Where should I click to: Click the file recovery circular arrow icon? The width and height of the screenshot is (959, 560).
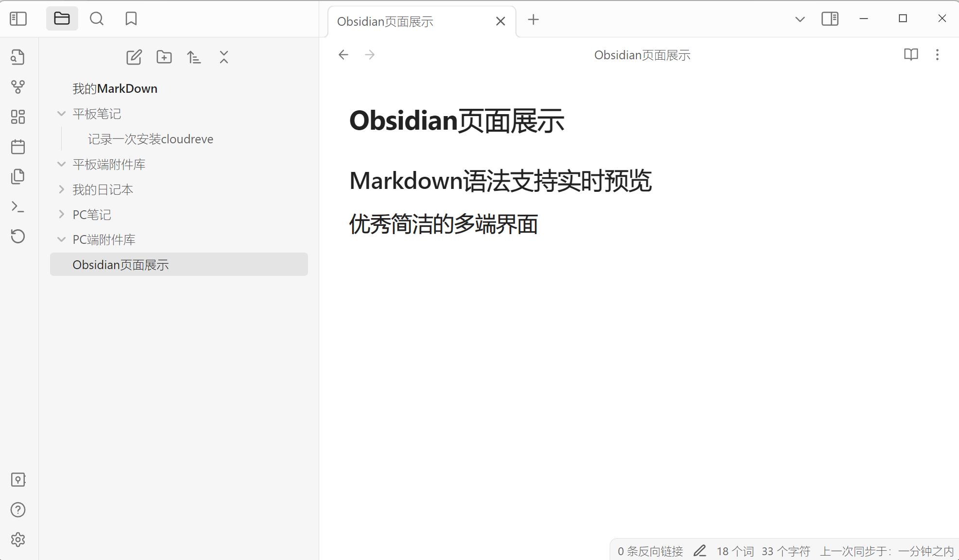(x=18, y=236)
